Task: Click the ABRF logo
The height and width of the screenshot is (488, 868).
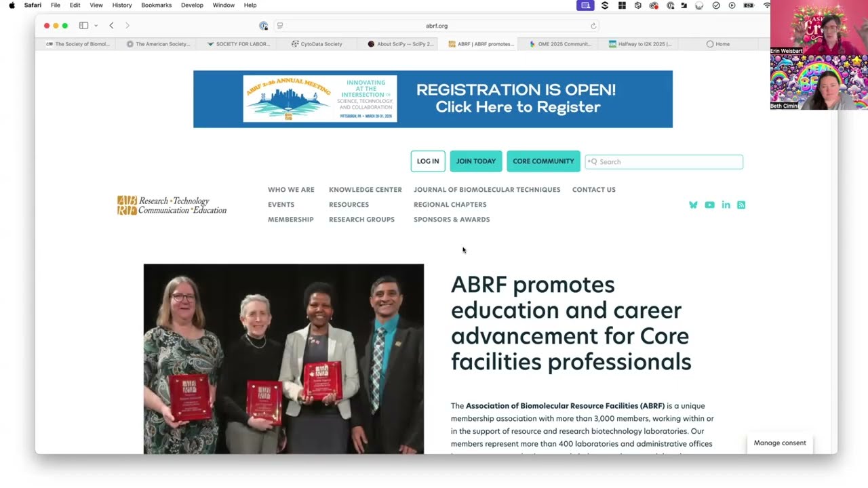Action: click(x=172, y=205)
